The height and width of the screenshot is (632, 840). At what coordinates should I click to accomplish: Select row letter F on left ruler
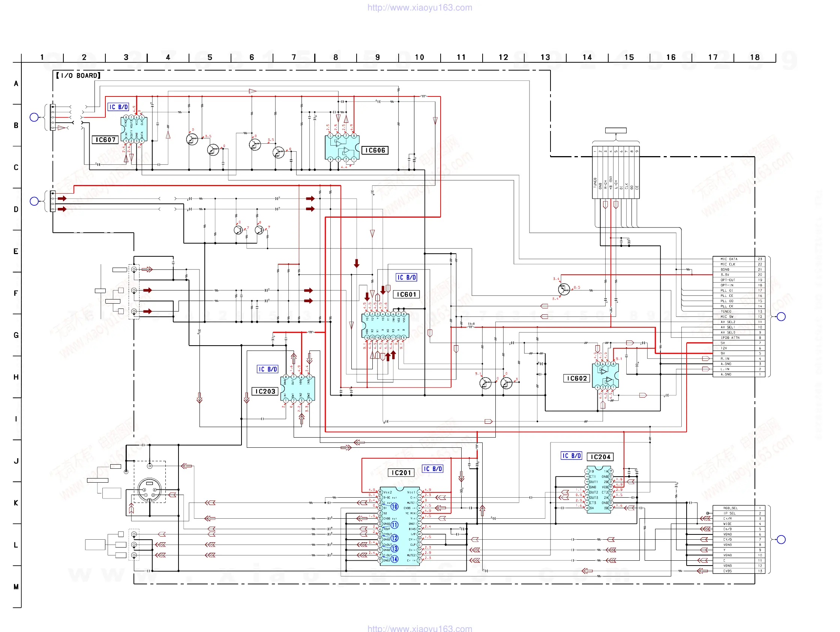[16, 293]
